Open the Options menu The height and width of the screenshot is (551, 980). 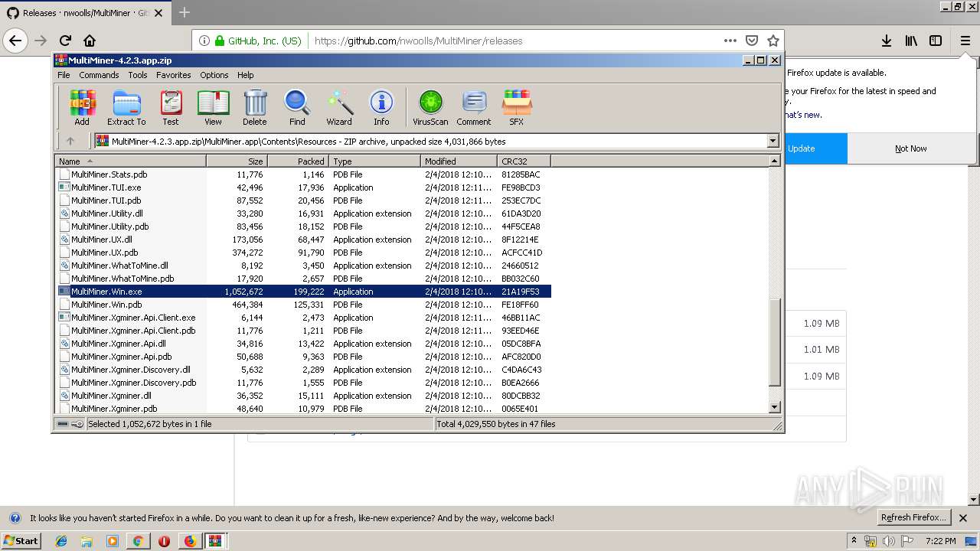pyautogui.click(x=214, y=75)
